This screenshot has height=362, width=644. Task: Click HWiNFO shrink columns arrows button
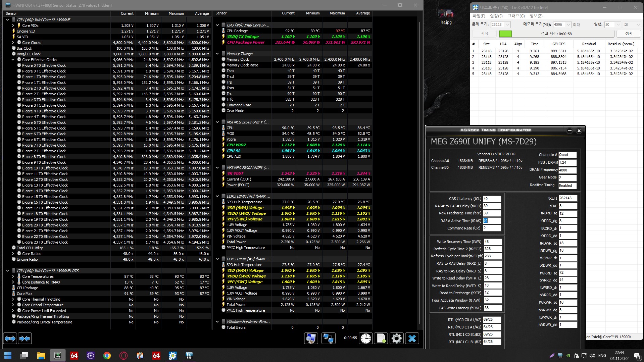point(25,339)
